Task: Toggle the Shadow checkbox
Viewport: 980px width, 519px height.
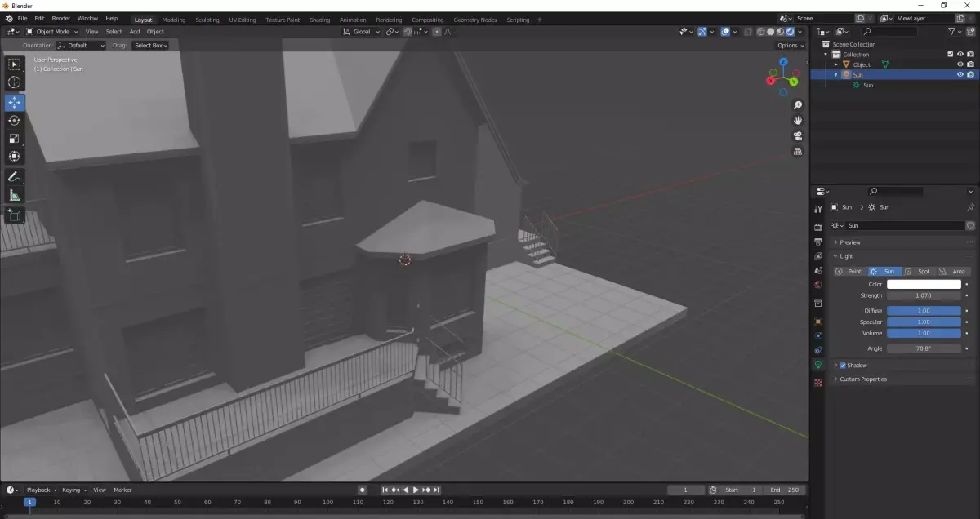Action: click(x=843, y=366)
